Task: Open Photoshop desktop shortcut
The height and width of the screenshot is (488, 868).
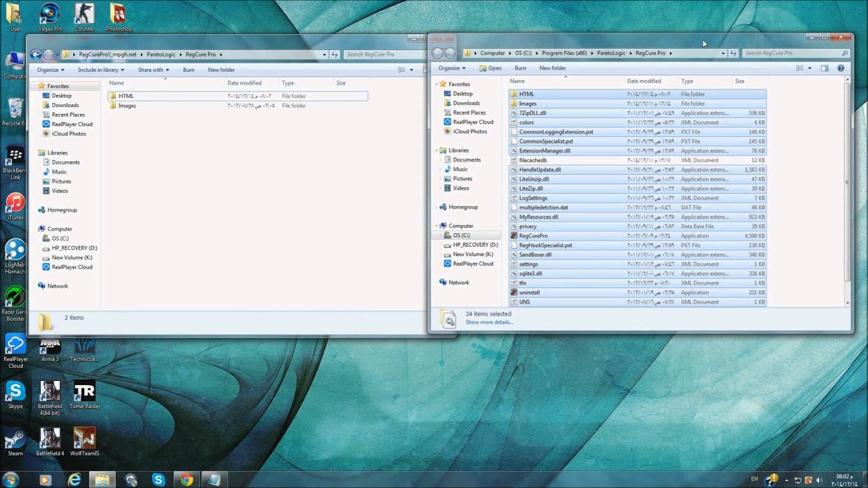Action: [x=119, y=16]
